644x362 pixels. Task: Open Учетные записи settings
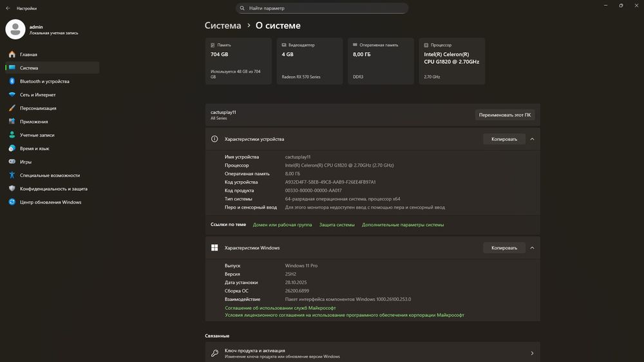(37, 135)
